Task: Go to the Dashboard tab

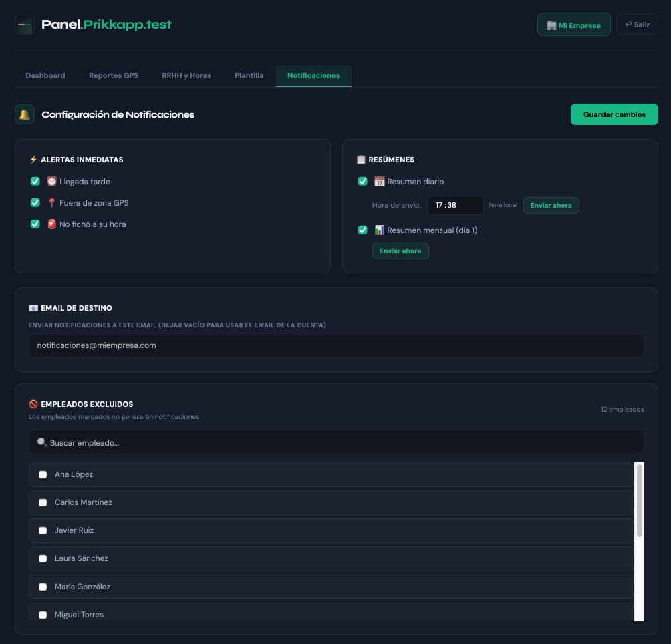Action: [x=45, y=75]
